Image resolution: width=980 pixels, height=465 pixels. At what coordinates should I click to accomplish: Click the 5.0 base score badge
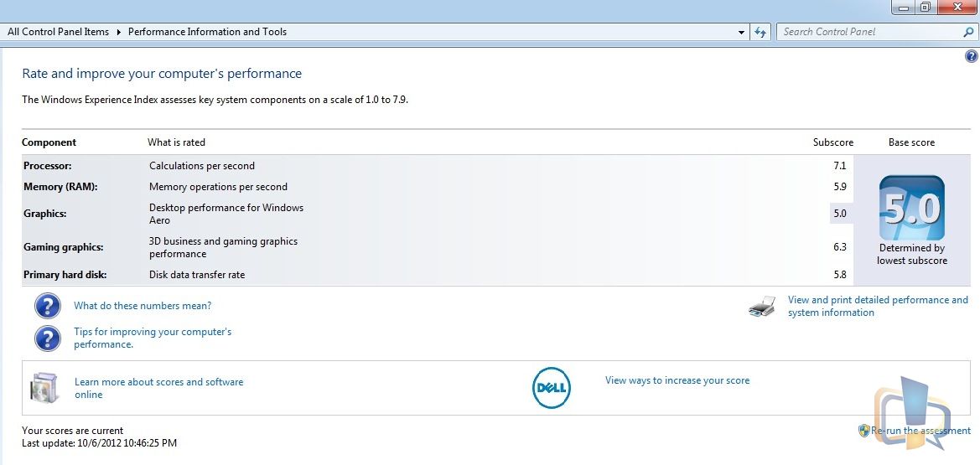(x=912, y=208)
